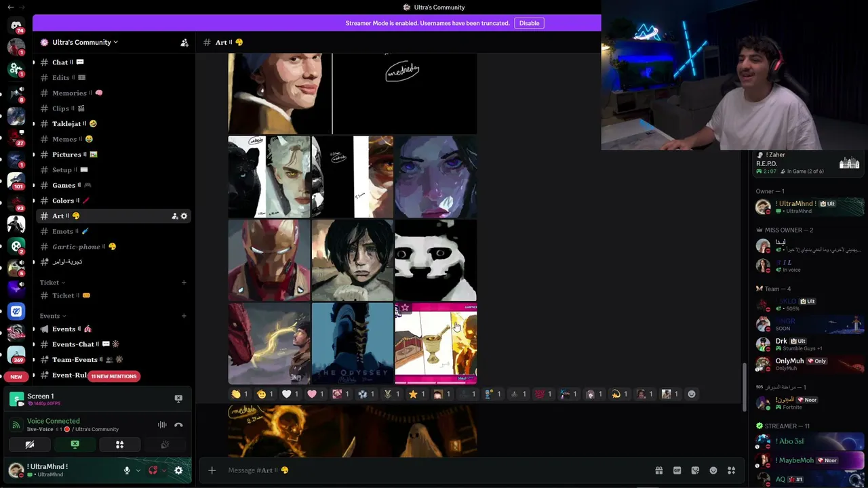Open the GIF picker

pyautogui.click(x=677, y=470)
